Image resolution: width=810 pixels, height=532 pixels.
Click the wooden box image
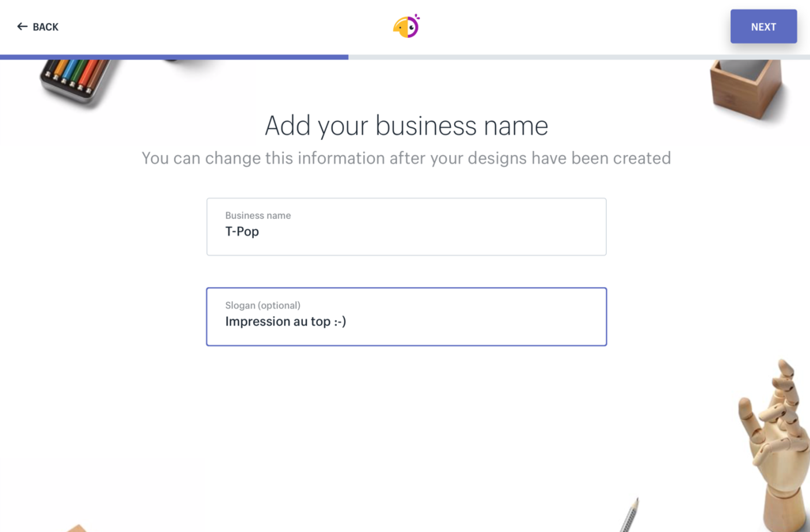point(746,89)
